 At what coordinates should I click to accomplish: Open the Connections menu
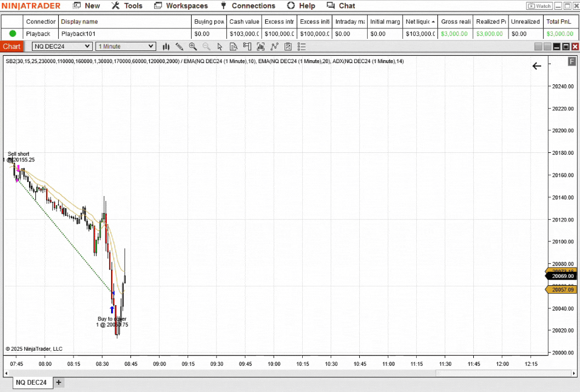pyautogui.click(x=248, y=5)
